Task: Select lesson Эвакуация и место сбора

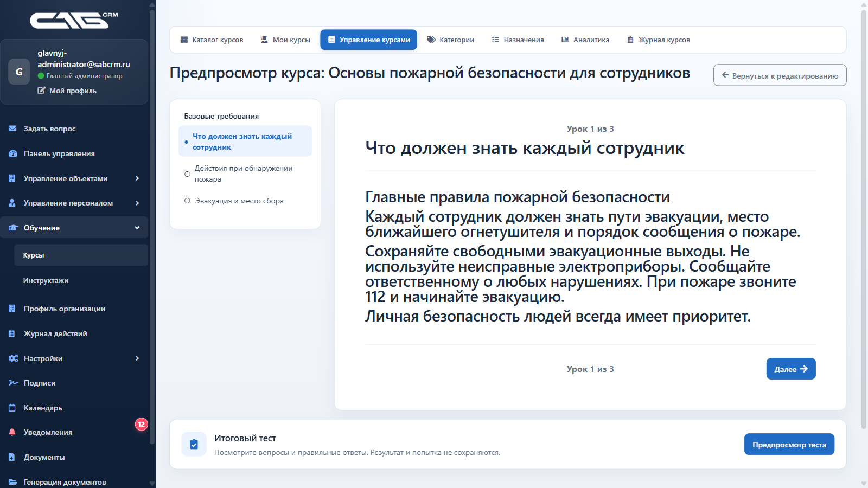Action: 245,201
